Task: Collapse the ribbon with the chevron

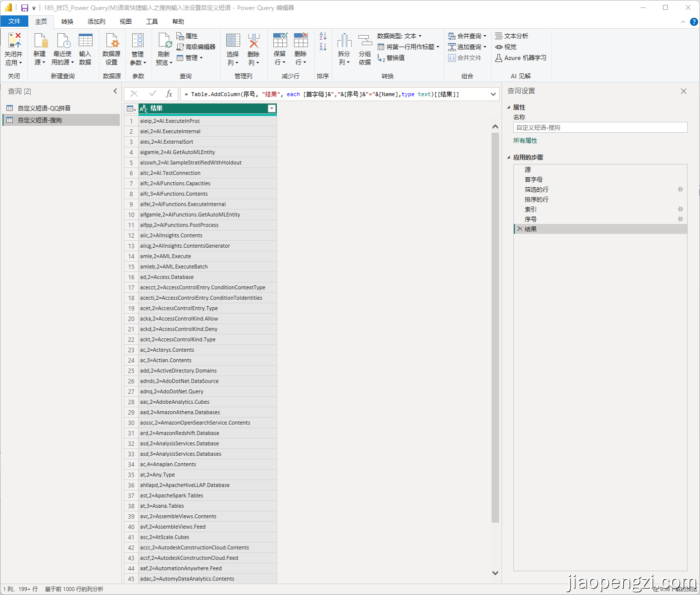Action: 683,22
